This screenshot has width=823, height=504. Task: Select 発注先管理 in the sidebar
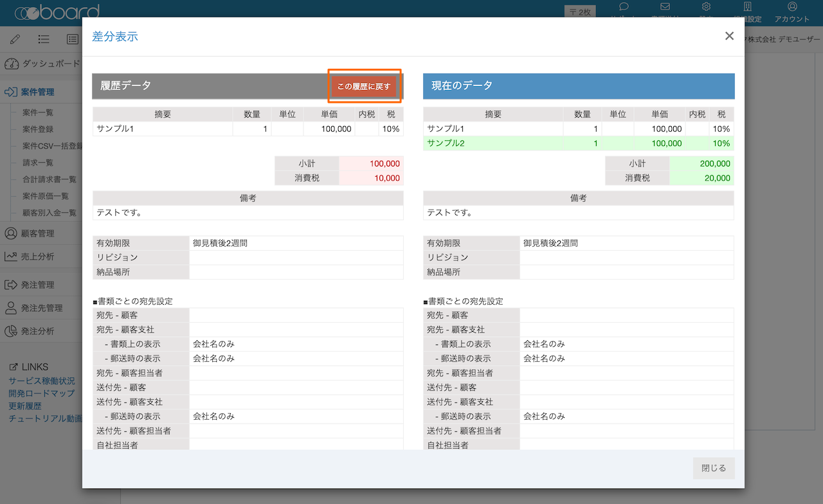(x=42, y=308)
